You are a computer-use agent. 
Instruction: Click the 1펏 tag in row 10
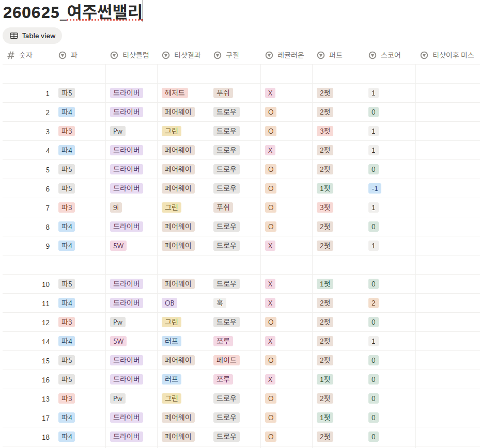(x=325, y=284)
